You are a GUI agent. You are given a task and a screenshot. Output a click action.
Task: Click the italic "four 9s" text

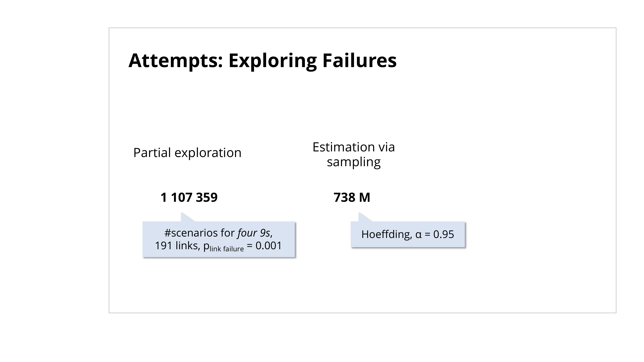click(254, 233)
